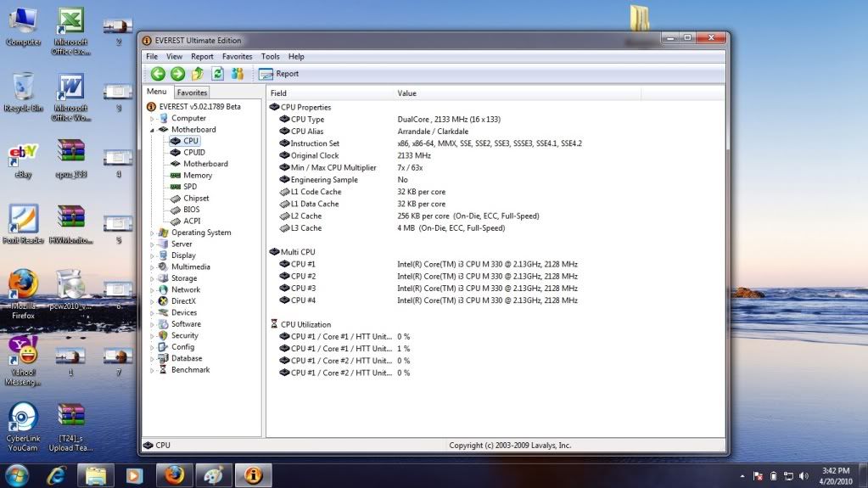
Task: Select the Devices tree item
Action: point(184,312)
